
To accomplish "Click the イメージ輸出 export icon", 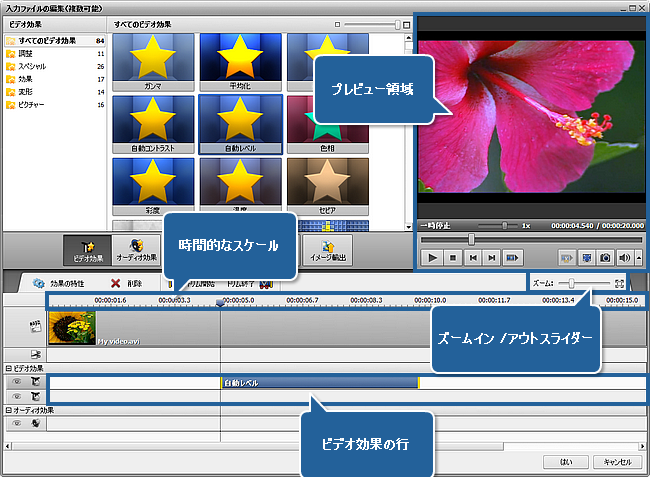I will coord(327,248).
